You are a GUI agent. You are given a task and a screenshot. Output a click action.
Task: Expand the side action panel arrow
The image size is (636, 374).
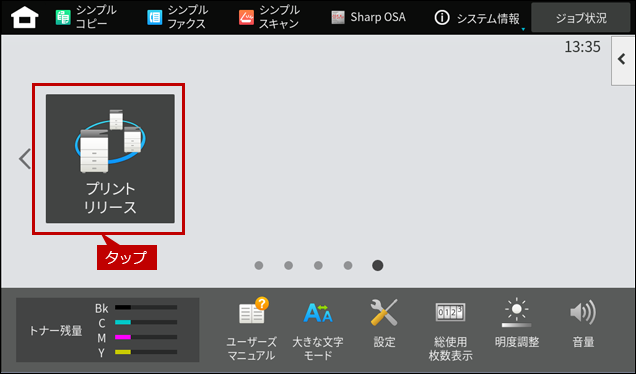[x=623, y=60]
